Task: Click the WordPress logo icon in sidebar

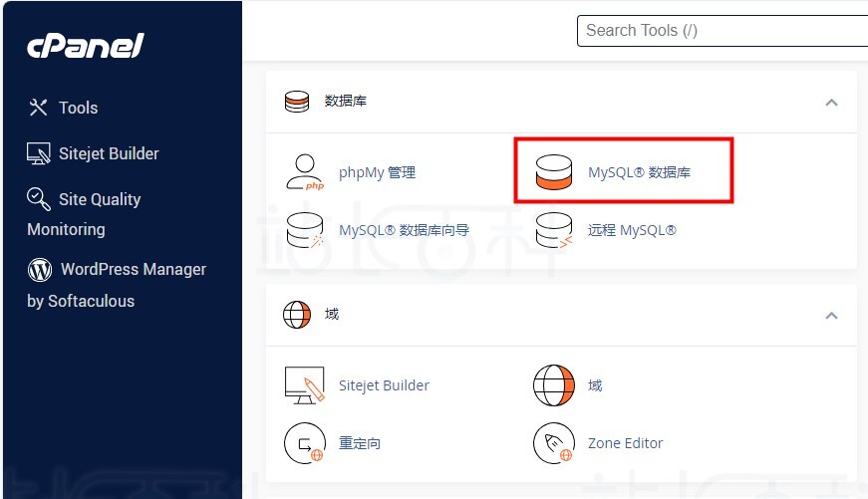Action: point(40,269)
